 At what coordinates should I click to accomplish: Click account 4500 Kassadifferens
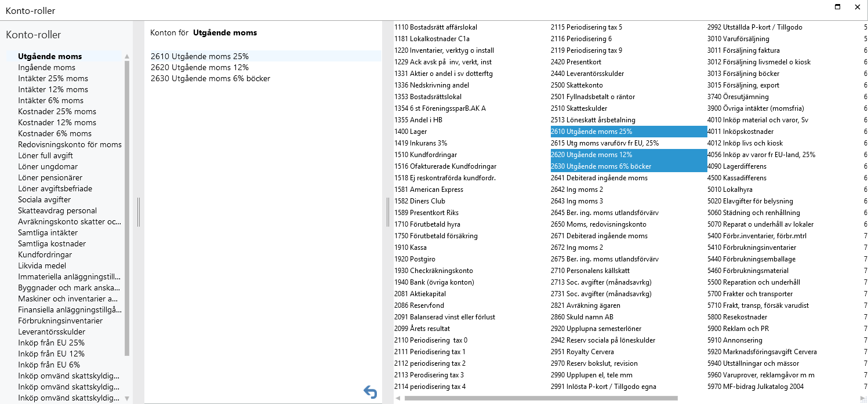pyautogui.click(x=737, y=178)
